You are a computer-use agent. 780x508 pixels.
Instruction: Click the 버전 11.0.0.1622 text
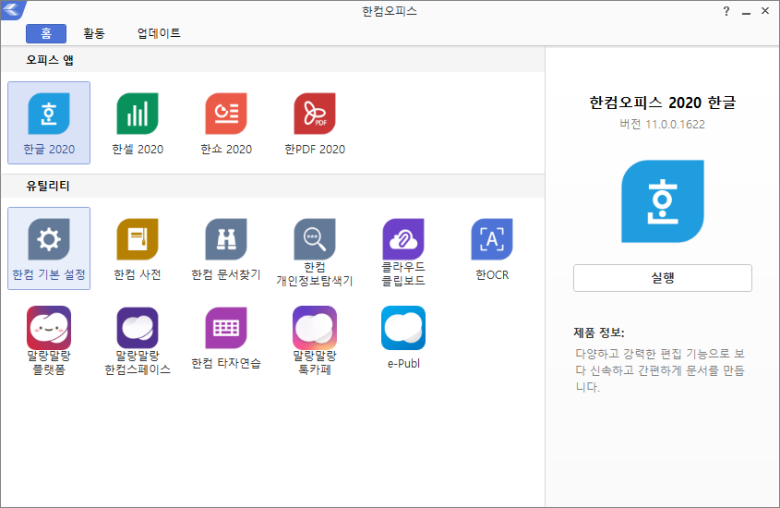click(x=662, y=124)
